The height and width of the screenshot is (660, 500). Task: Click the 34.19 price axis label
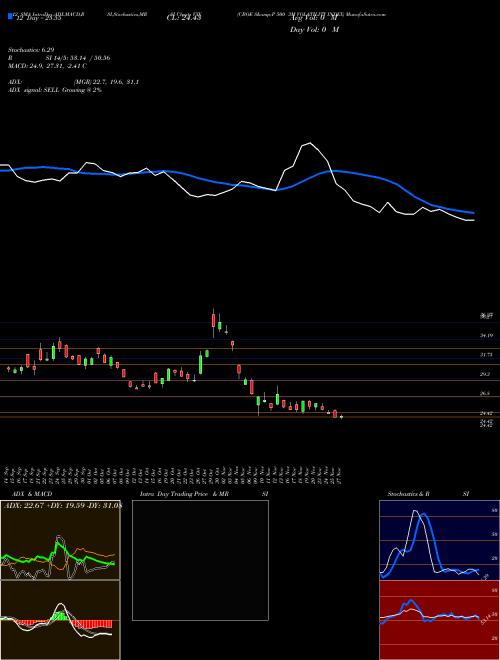[486, 335]
